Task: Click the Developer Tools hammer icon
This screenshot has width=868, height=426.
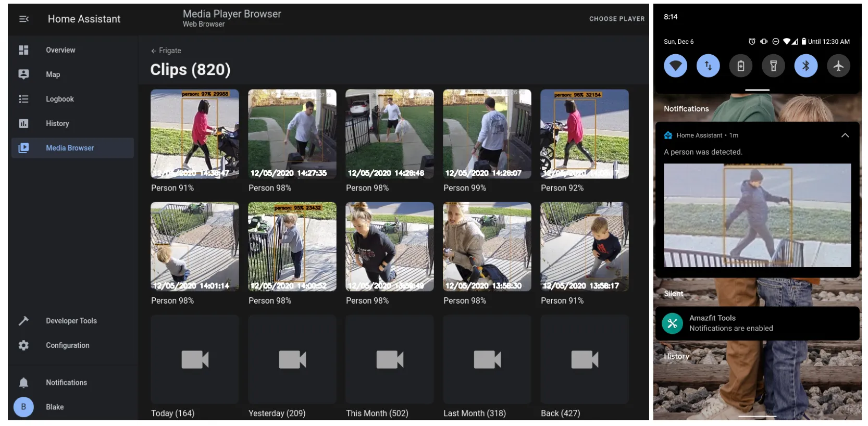Action: click(23, 321)
